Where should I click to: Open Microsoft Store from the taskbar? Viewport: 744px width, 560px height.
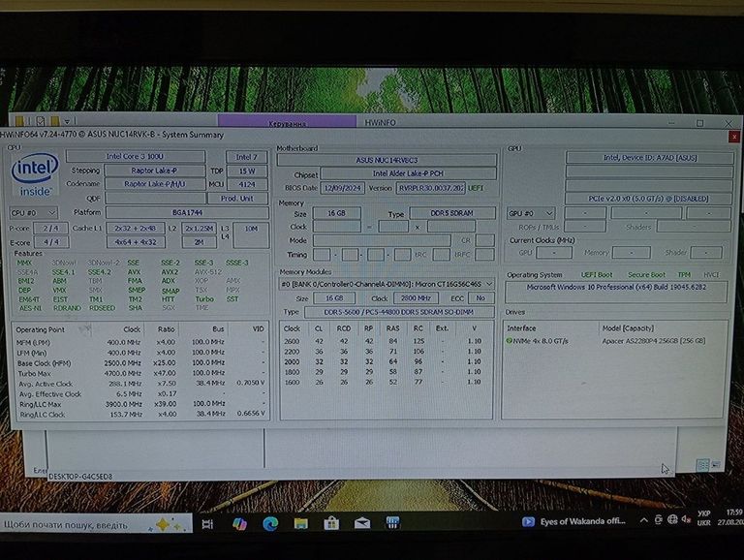coord(331,523)
